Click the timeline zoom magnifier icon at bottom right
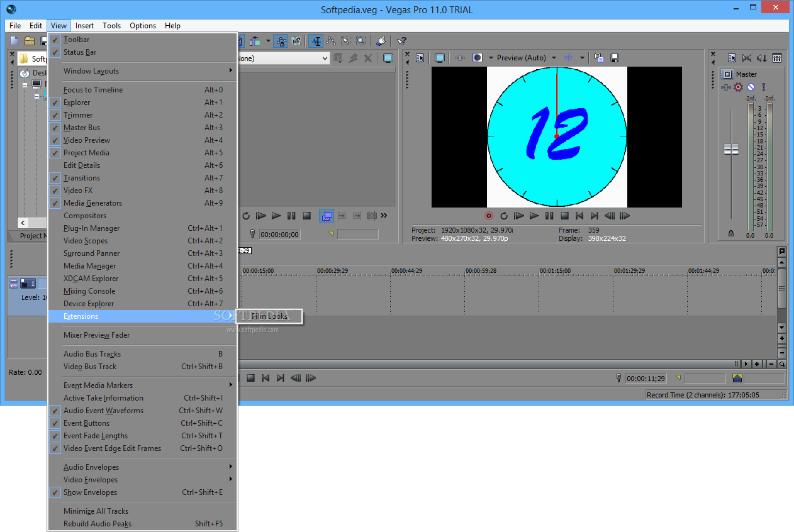Screen dimensions: 794x532 [x=781, y=364]
